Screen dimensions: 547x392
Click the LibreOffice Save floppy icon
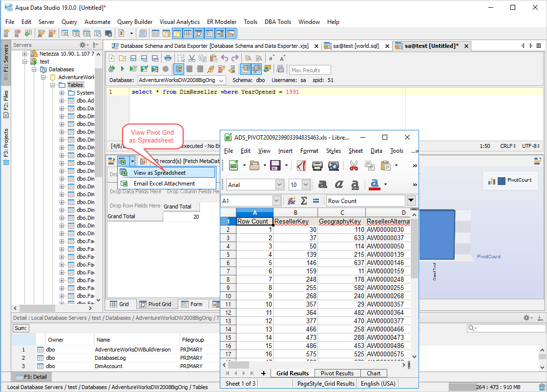point(275,165)
